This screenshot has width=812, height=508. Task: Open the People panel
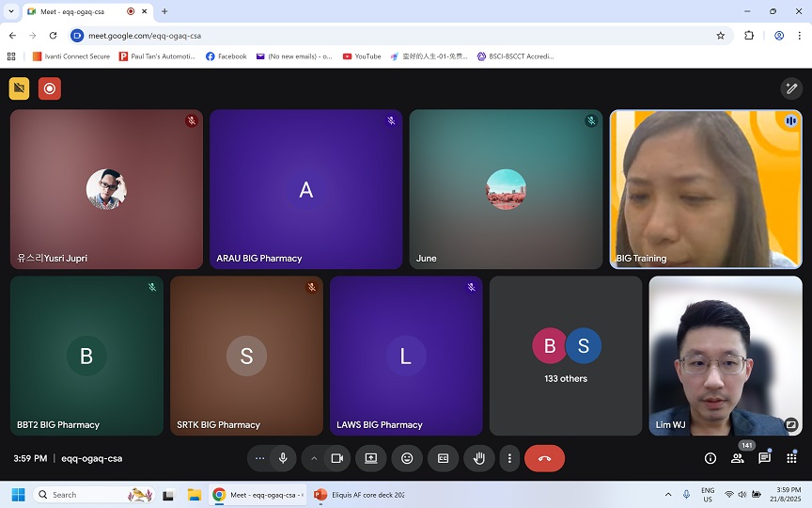pyautogui.click(x=738, y=458)
